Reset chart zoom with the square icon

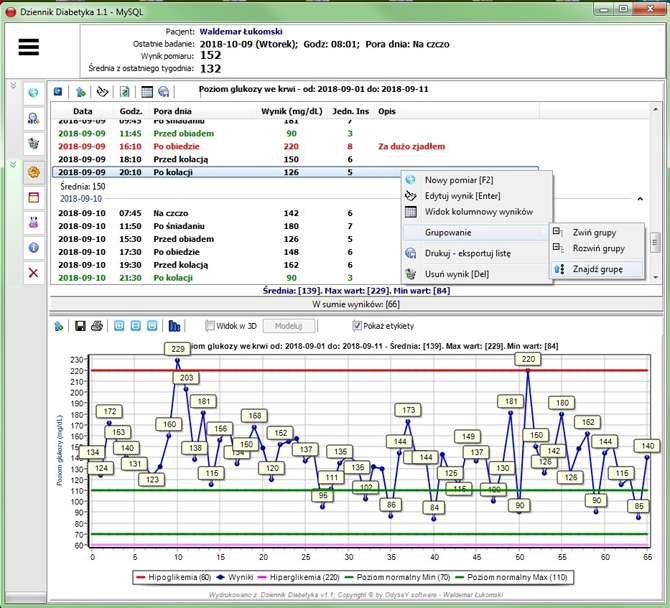pos(152,326)
